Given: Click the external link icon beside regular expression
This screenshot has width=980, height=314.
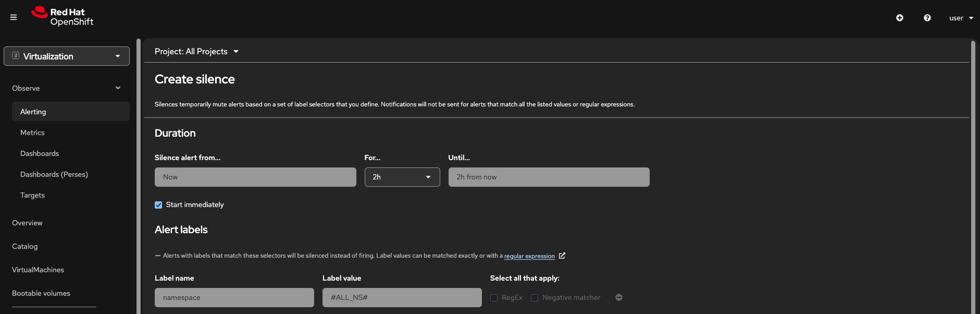Looking at the screenshot, I should [562, 256].
